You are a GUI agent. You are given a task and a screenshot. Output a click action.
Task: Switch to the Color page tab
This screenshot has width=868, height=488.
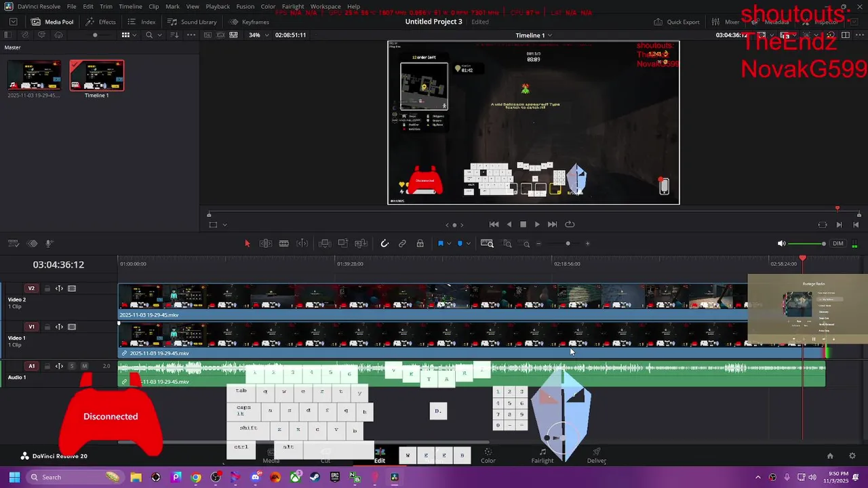(x=488, y=455)
